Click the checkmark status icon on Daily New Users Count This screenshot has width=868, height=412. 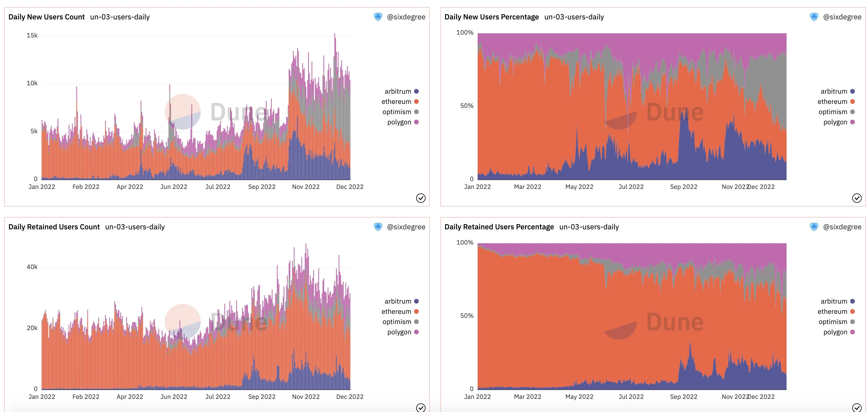(421, 198)
